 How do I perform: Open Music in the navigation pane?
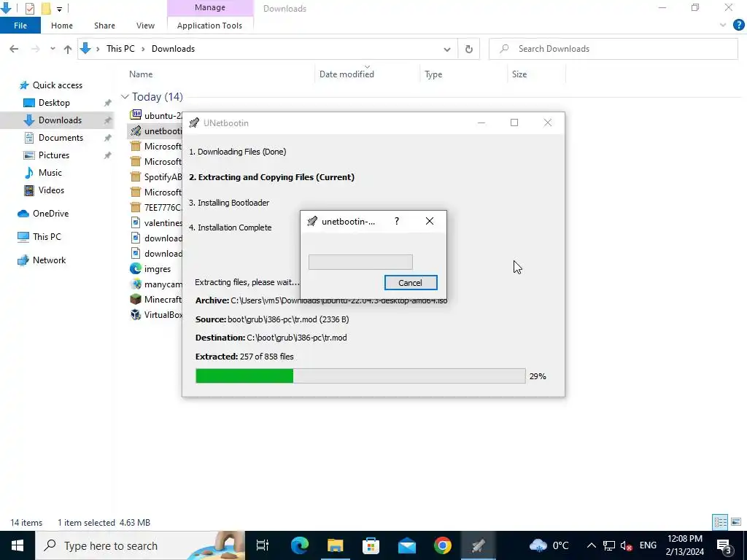coord(50,173)
